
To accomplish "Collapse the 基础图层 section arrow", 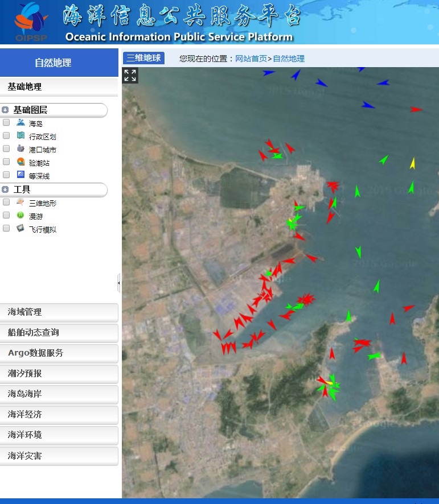I will (x=5, y=110).
